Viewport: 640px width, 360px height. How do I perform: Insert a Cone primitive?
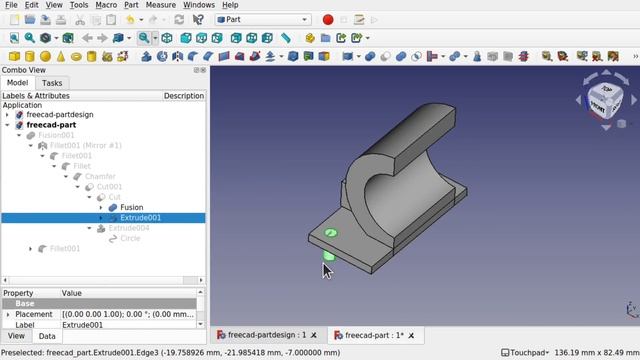(x=61, y=56)
